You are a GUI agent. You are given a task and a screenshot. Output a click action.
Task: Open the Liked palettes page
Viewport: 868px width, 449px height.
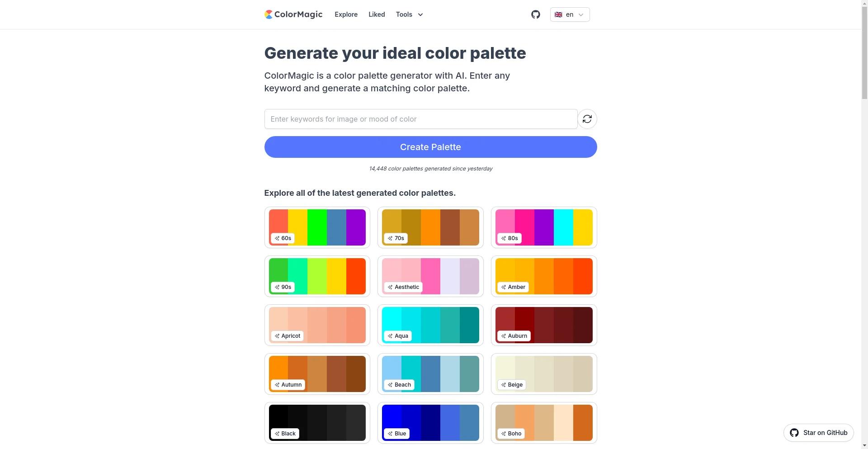pos(377,14)
